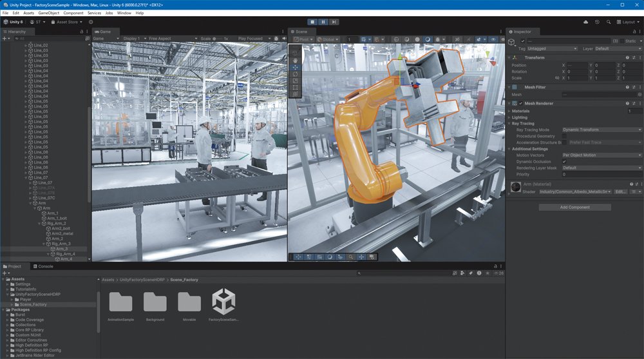Image resolution: width=644 pixels, height=359 pixels.
Task: Save search with star icon in Project
Action: [488, 273]
